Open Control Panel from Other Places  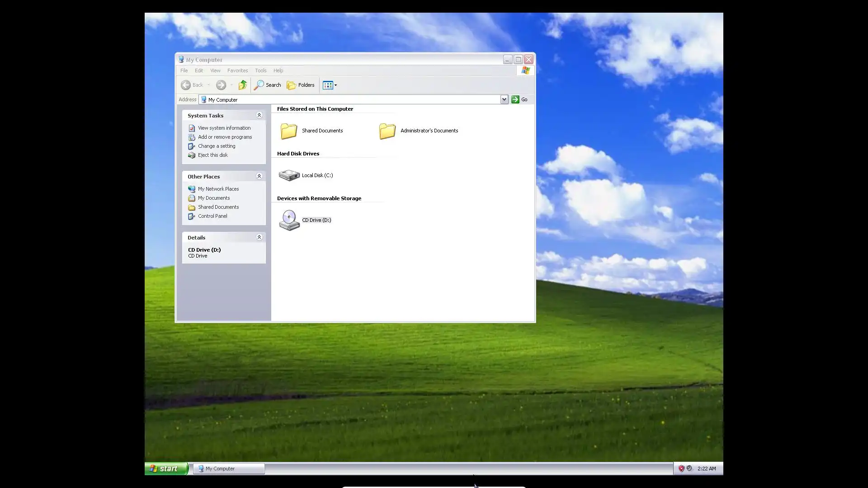212,216
